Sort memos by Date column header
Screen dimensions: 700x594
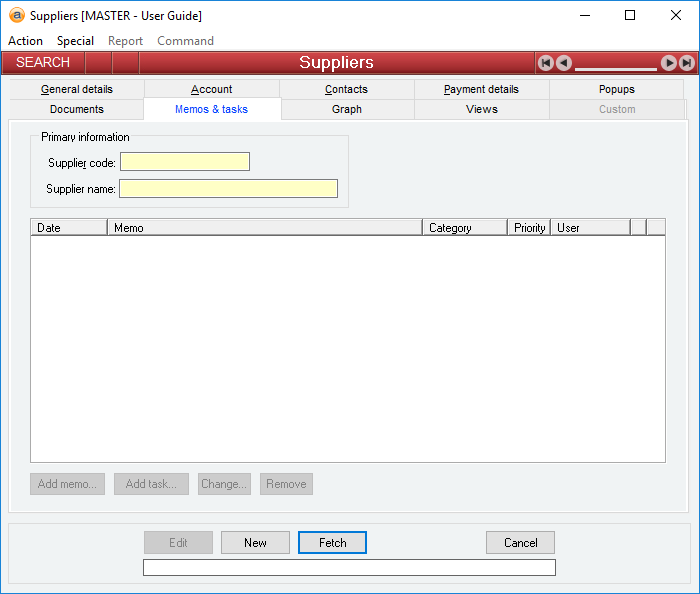point(68,228)
